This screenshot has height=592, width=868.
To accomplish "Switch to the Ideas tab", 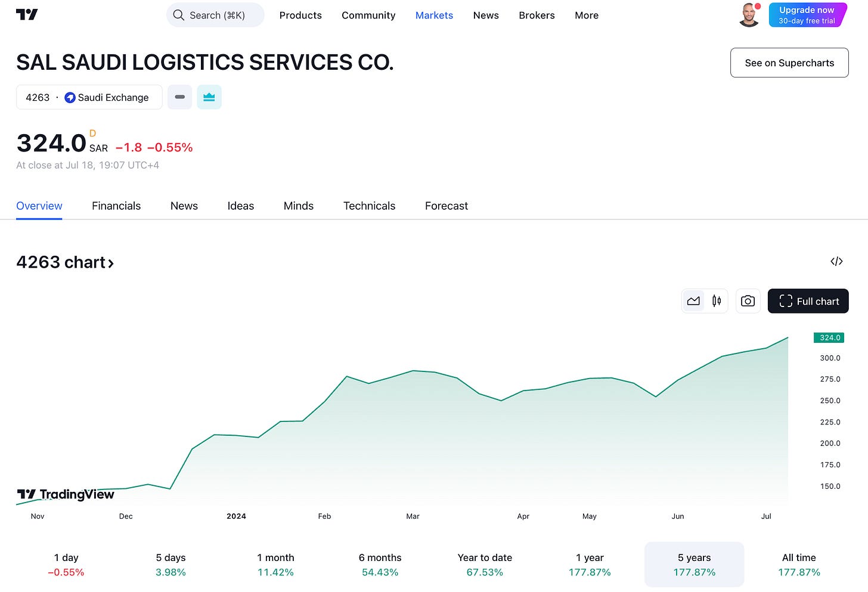I will (x=241, y=206).
